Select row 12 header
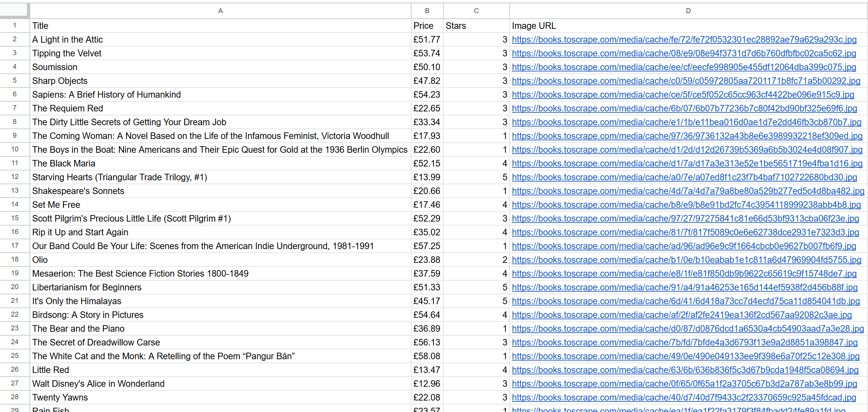Image resolution: width=868 pixels, height=412 pixels. click(14, 177)
